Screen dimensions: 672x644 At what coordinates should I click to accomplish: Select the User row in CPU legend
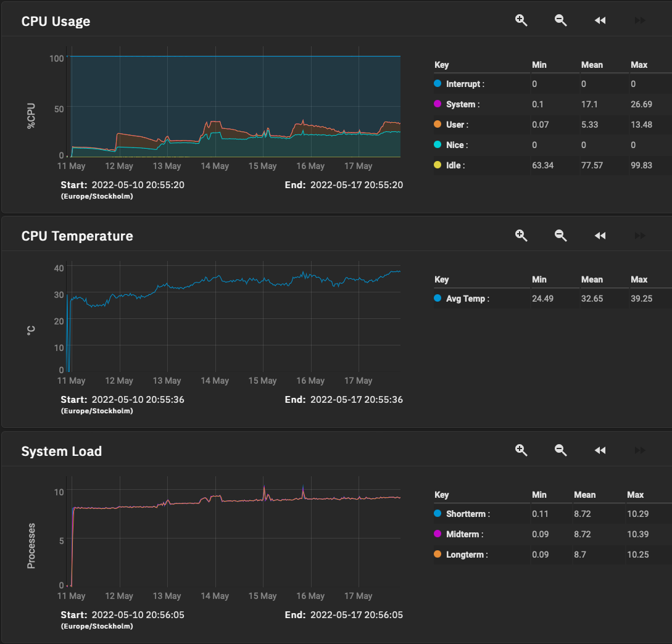click(x=457, y=125)
